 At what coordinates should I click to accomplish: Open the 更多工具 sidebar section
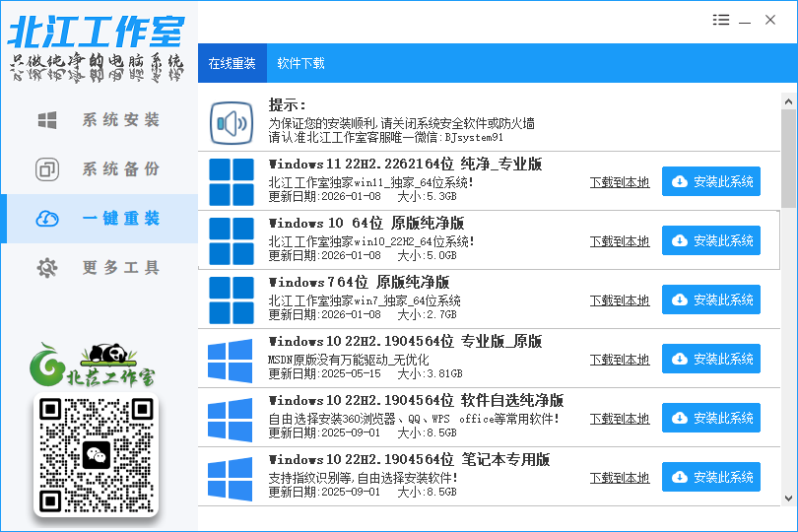[x=100, y=267]
